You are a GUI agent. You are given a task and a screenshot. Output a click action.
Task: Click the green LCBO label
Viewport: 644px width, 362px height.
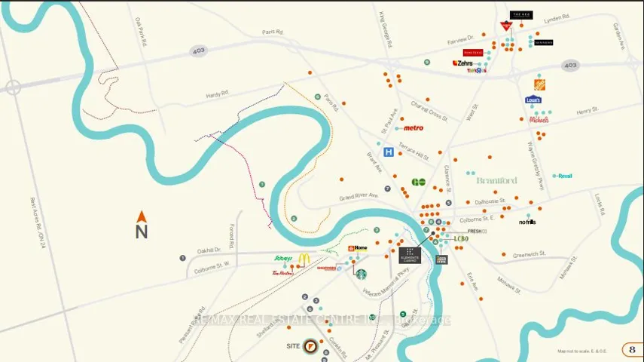click(x=461, y=239)
